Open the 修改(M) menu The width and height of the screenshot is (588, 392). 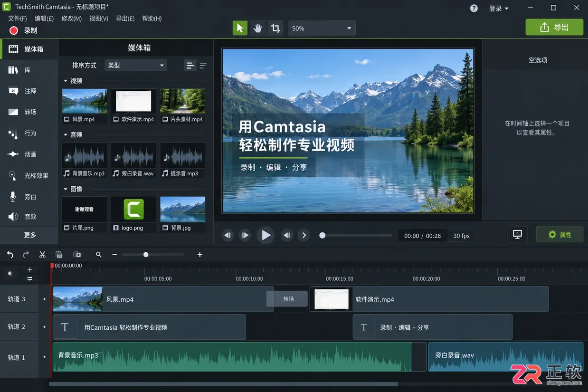tap(72, 19)
